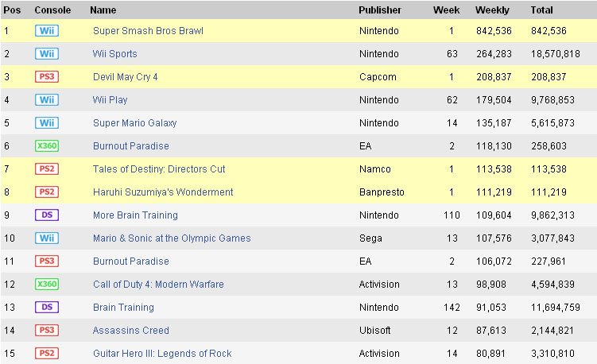Image resolution: width=597 pixels, height=364 pixels.
Task: Click the PS3 badge beside Assassins Creed
Action: pos(47,331)
